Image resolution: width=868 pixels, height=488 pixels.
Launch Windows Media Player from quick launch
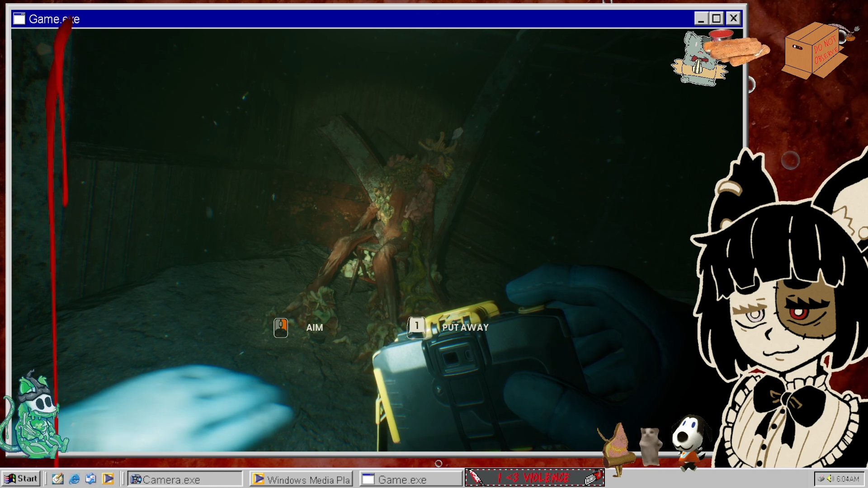[x=108, y=479]
